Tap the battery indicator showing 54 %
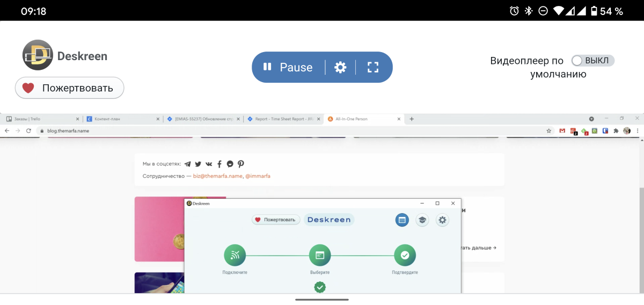The height and width of the screenshot is (305, 644). click(606, 11)
